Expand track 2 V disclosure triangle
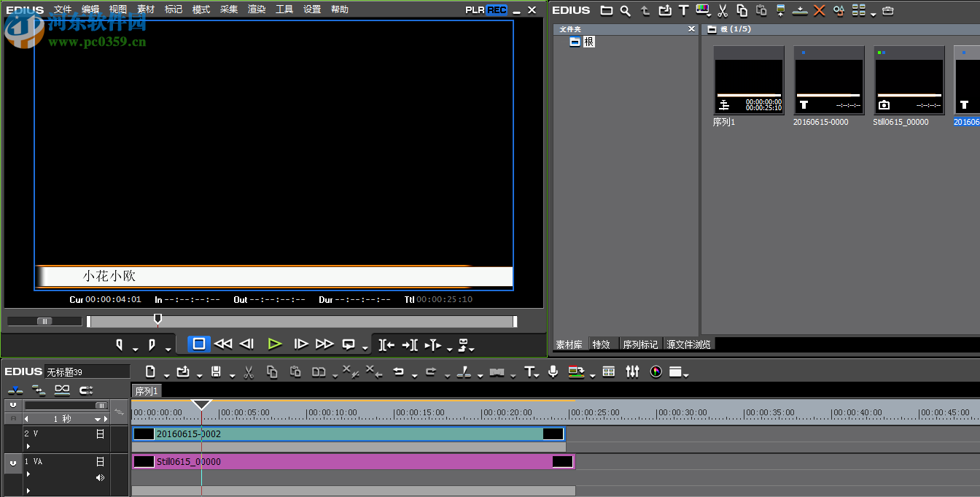 (28, 446)
